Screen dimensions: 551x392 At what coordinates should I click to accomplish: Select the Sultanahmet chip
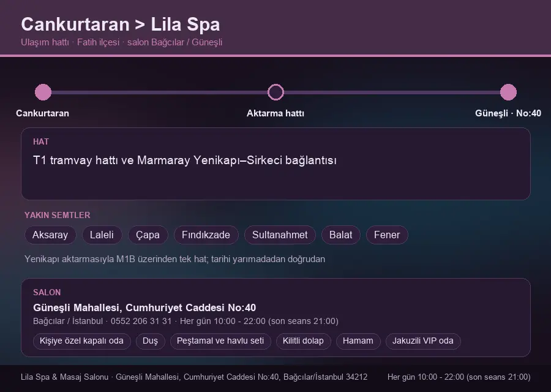280,235
